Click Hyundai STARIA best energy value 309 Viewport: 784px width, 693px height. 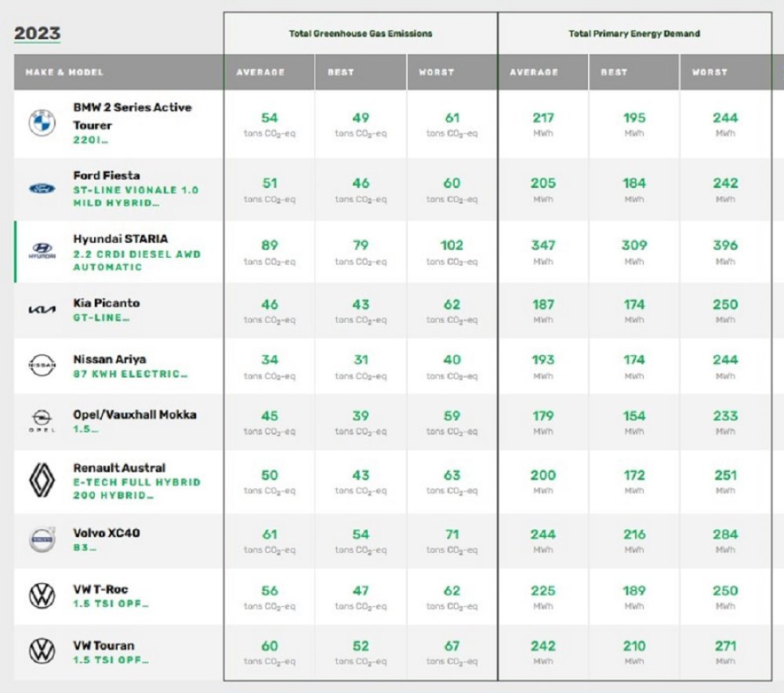point(634,245)
